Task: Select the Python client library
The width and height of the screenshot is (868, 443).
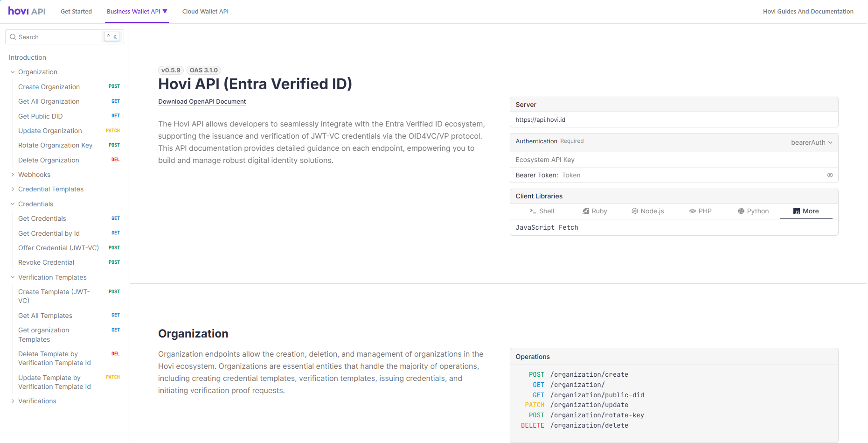Action: [753, 211]
